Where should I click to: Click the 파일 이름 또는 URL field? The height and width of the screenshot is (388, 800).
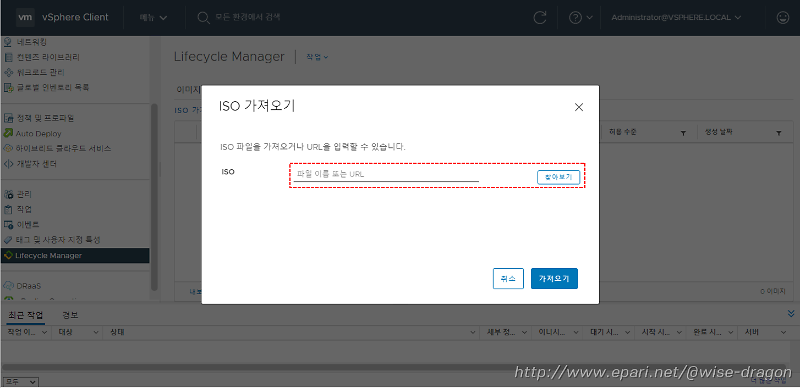(x=386, y=174)
